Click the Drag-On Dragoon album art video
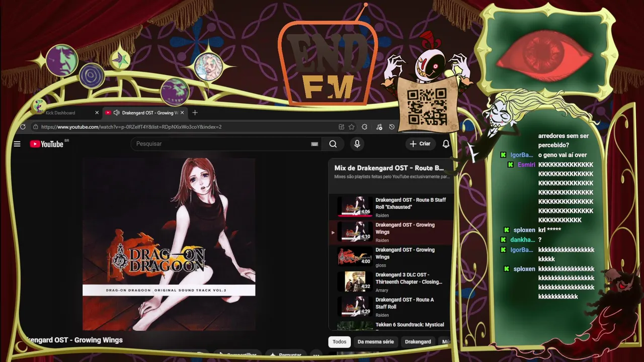644x362 pixels. point(169,244)
